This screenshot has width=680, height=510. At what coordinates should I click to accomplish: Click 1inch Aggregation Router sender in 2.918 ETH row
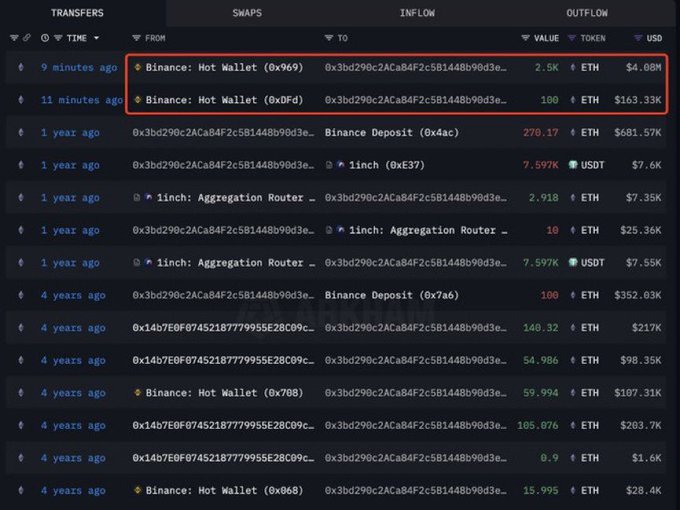point(236,197)
